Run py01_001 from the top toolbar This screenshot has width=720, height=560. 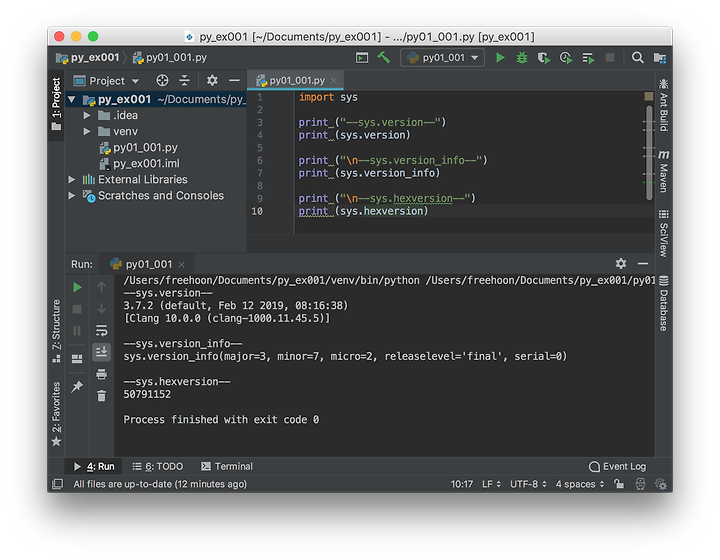point(500,58)
